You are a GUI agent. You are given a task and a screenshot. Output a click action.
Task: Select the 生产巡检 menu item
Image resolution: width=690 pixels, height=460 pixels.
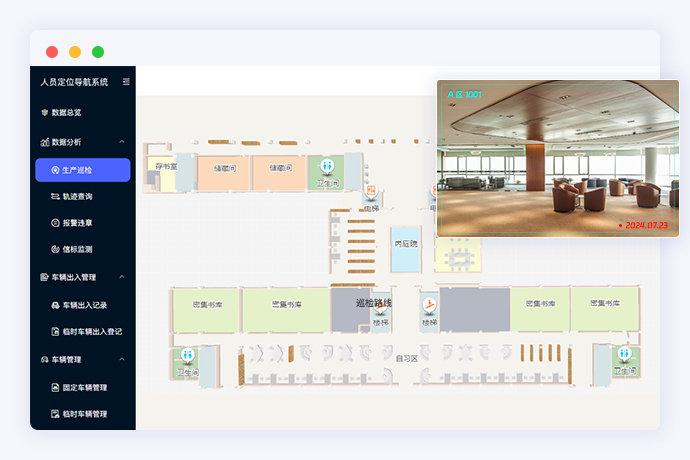pos(83,170)
